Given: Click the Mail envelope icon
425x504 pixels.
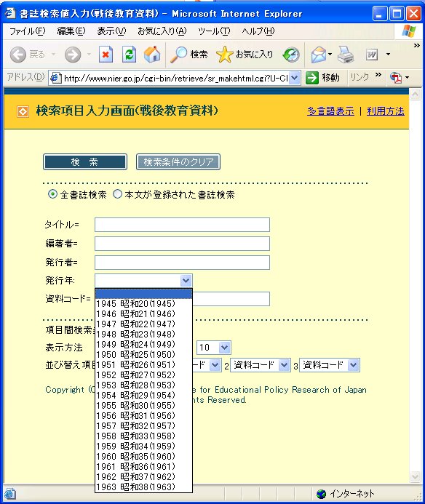Looking at the screenshot, I should pyautogui.click(x=319, y=55).
